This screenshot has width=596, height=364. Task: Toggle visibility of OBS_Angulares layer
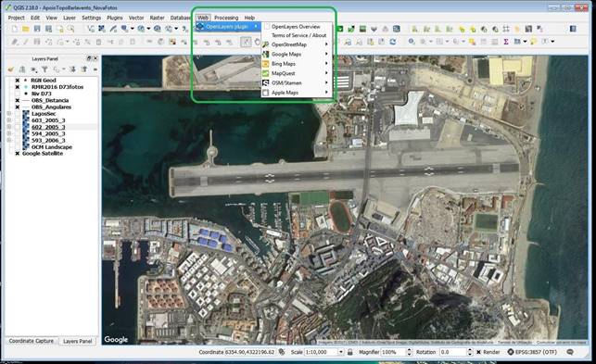coord(17,107)
